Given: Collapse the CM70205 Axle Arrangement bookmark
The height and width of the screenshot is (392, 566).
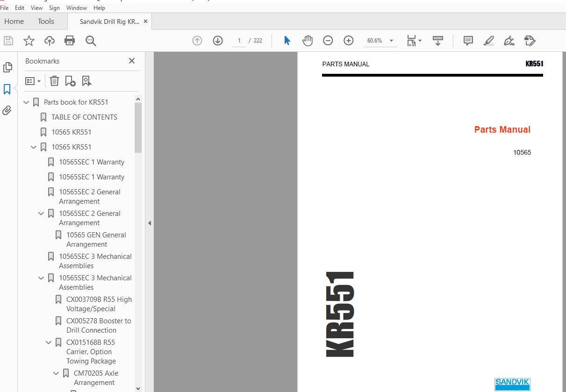Looking at the screenshot, I should (x=56, y=373).
